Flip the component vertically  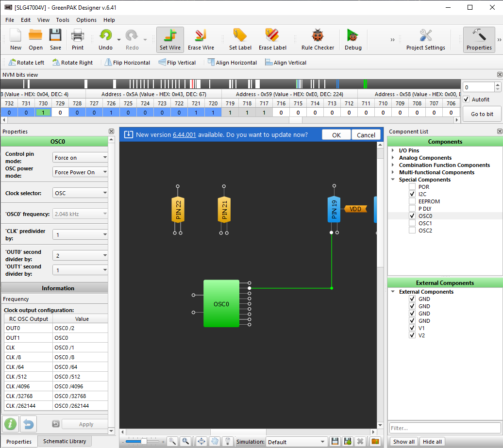point(177,63)
